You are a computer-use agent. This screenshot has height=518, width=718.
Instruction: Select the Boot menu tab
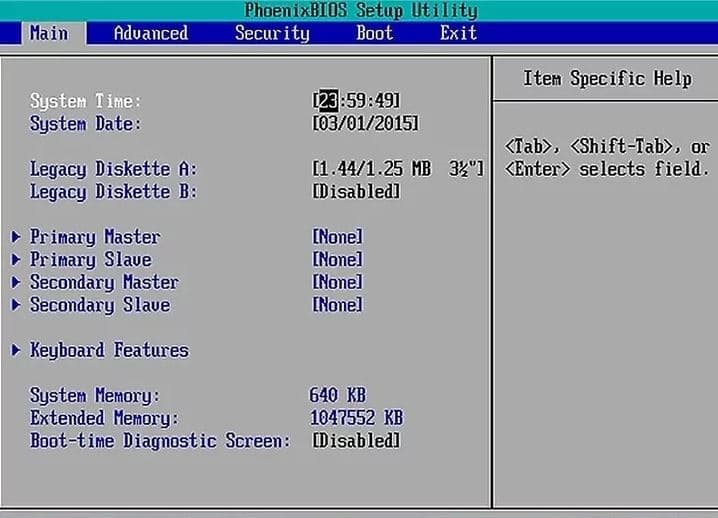[x=374, y=33]
